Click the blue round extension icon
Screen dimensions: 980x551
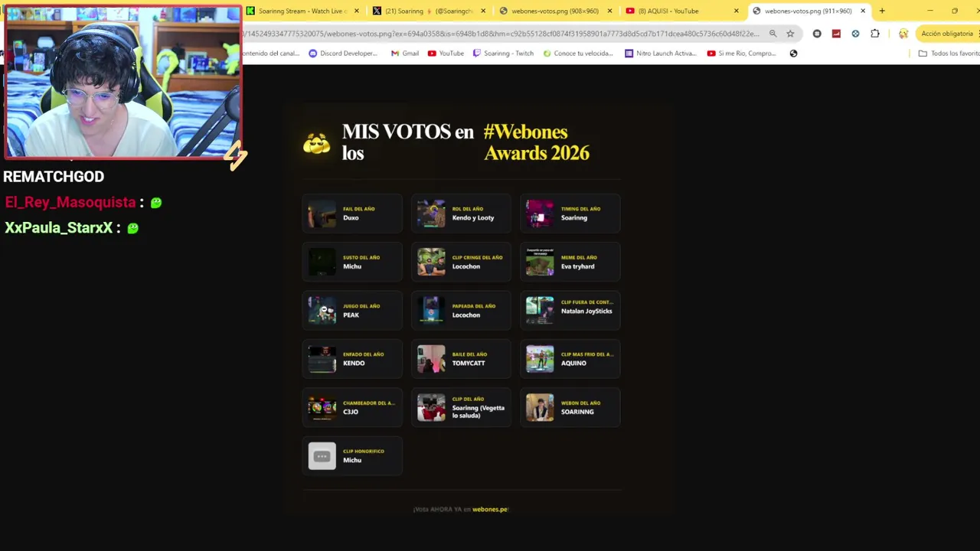click(855, 34)
